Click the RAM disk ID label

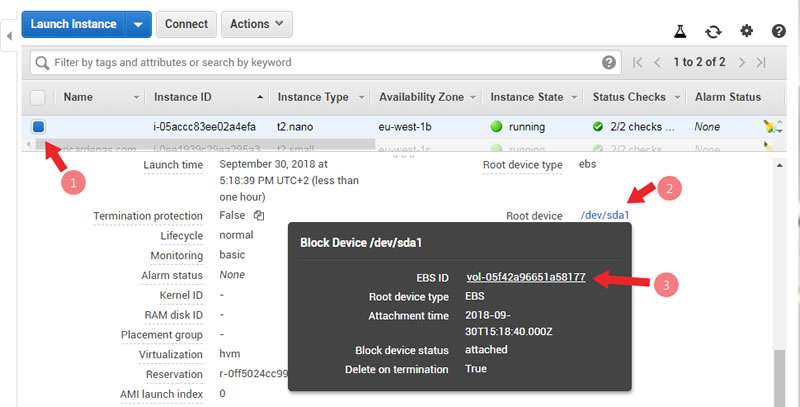coord(173,315)
